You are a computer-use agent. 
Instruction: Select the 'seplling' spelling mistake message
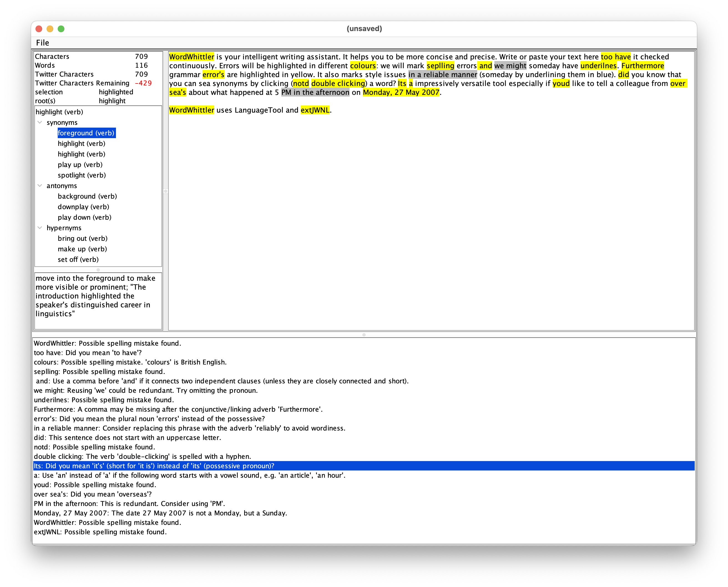(99, 372)
